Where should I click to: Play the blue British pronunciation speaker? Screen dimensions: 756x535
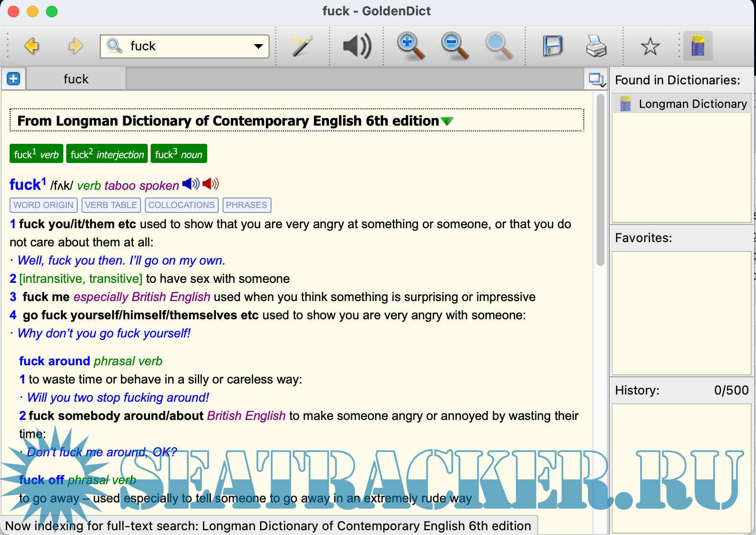point(190,184)
